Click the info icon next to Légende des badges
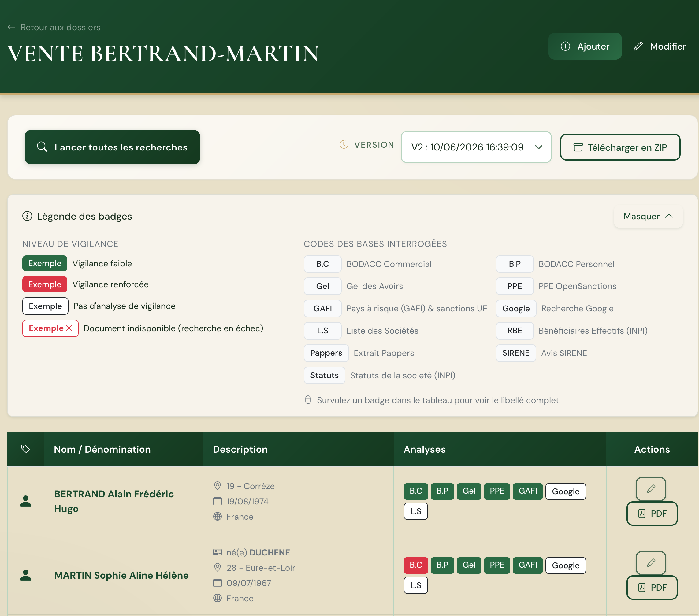The height and width of the screenshot is (616, 699). [27, 216]
